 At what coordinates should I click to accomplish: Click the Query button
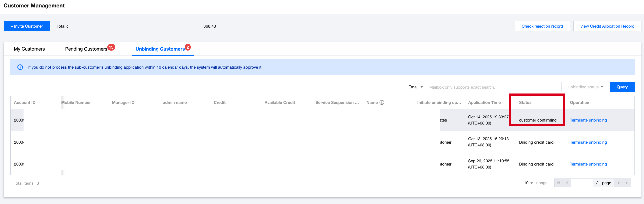tap(622, 87)
